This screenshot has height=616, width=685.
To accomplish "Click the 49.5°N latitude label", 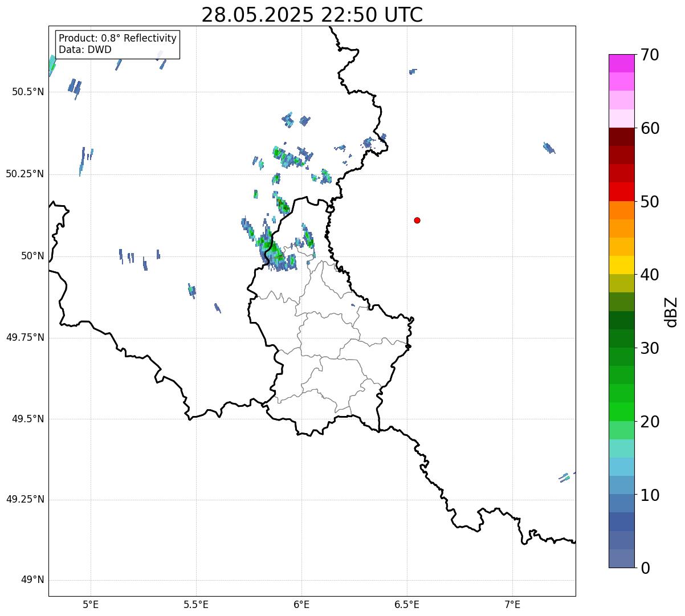I will coord(28,419).
